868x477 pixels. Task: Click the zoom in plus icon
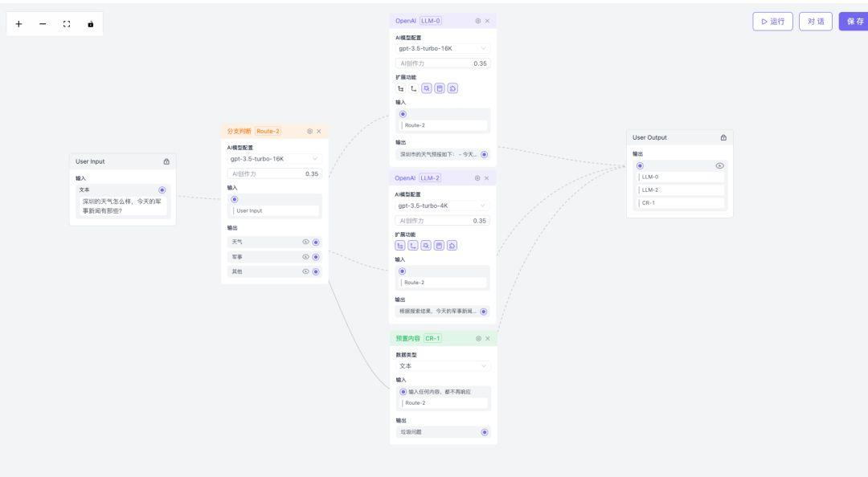pos(19,24)
